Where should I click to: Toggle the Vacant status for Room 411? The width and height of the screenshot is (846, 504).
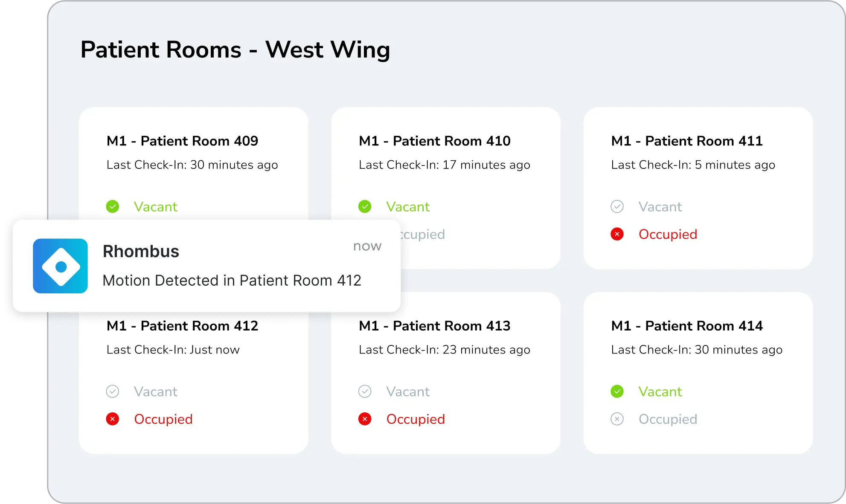pyautogui.click(x=617, y=206)
